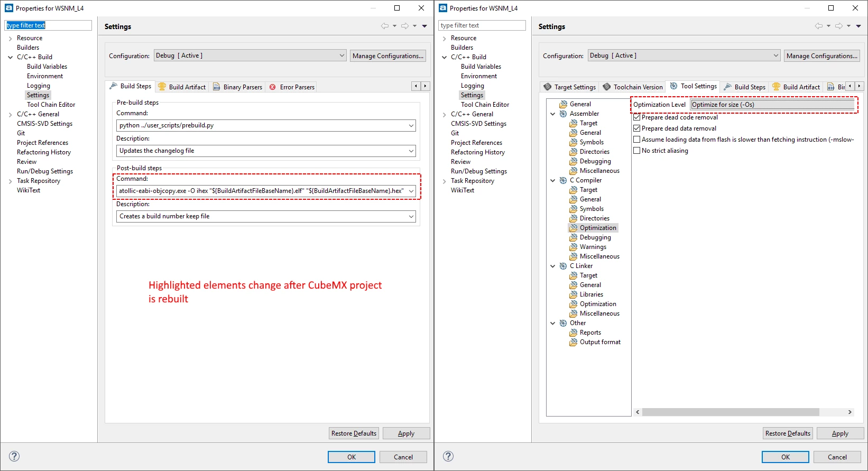Viewport: 868px width, 471px height.
Task: Click scrollbar right arrow in settings pane
Action: 849,412
